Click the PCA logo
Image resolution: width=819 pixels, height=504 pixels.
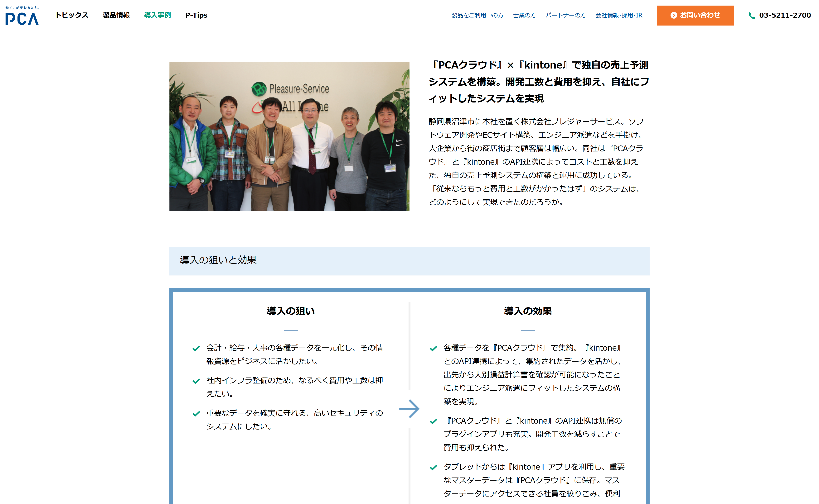[x=22, y=16]
